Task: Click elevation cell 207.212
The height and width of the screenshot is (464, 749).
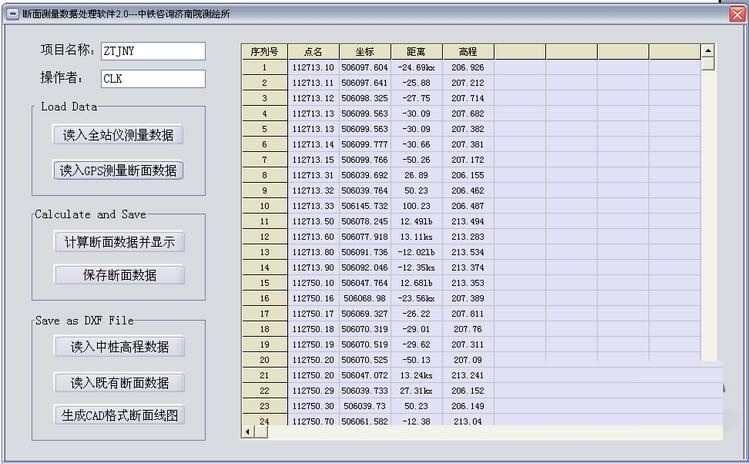Action: [x=468, y=83]
